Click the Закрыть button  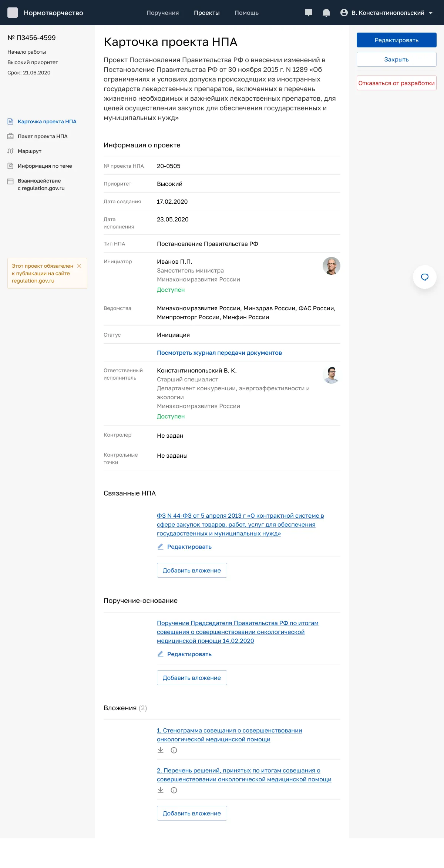(397, 59)
